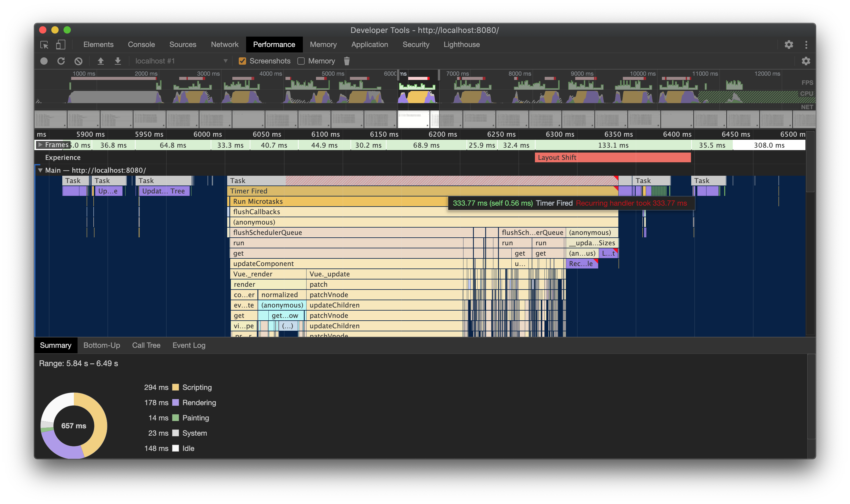The width and height of the screenshot is (850, 504).
Task: Save profile using download arrow
Action: coord(118,61)
